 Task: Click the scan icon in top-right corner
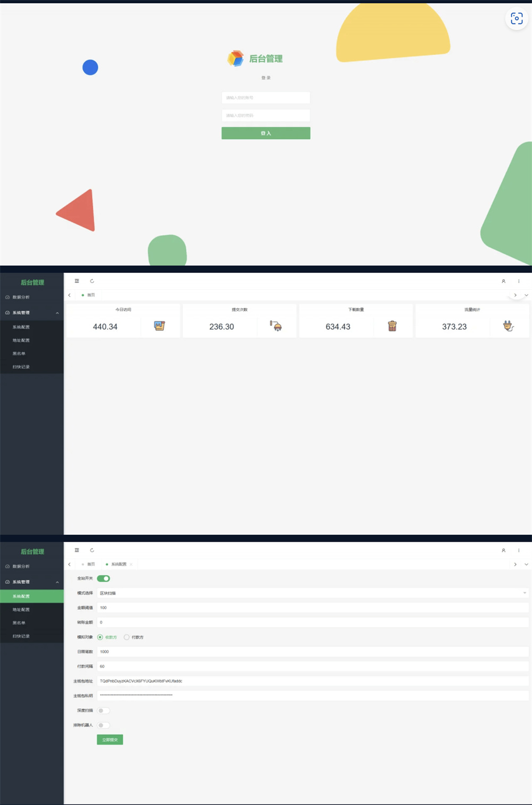(x=517, y=19)
